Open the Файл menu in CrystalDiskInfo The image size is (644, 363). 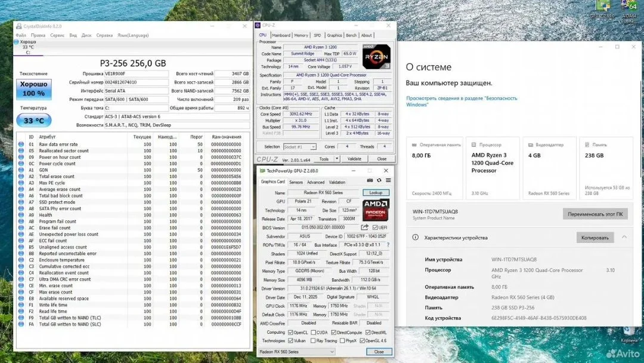[20, 35]
